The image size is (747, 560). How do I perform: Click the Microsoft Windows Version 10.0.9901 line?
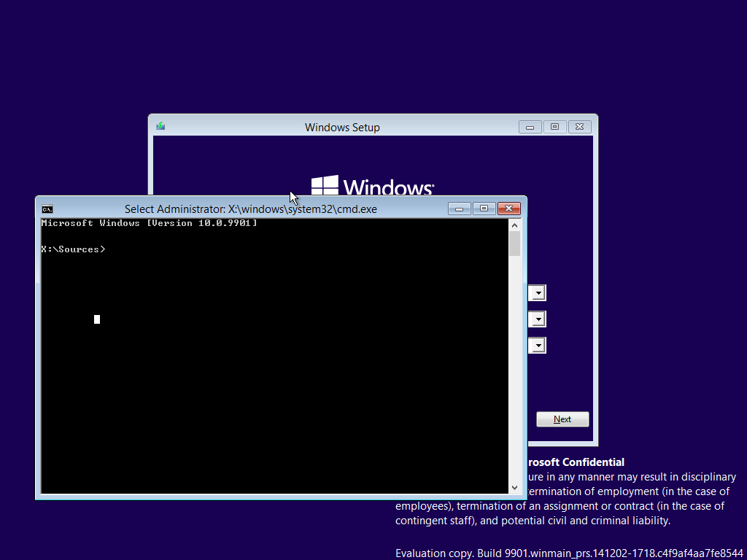(x=148, y=223)
